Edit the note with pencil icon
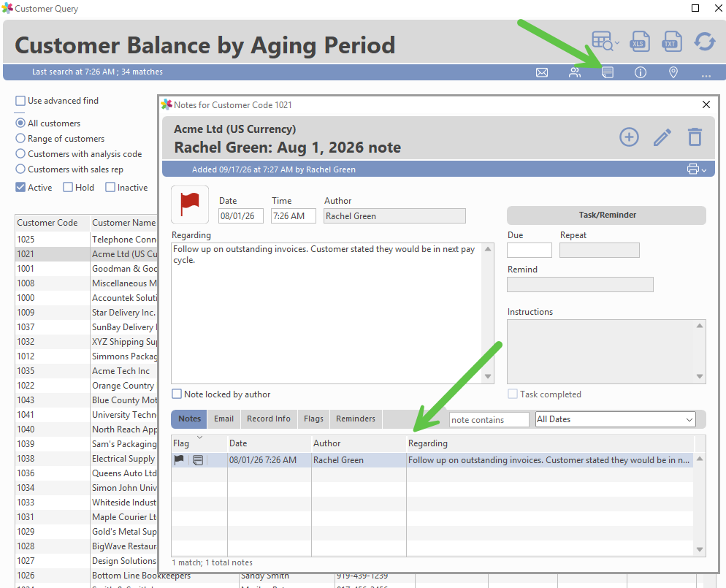Screen dimensions: 726x588 point(662,137)
